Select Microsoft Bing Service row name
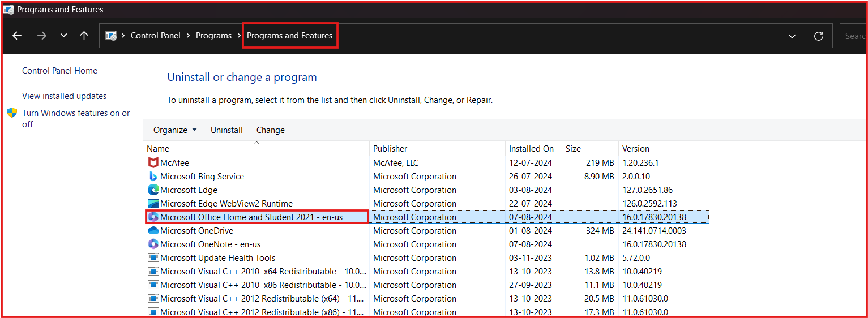Viewport: 868px width, 318px height. pos(202,177)
